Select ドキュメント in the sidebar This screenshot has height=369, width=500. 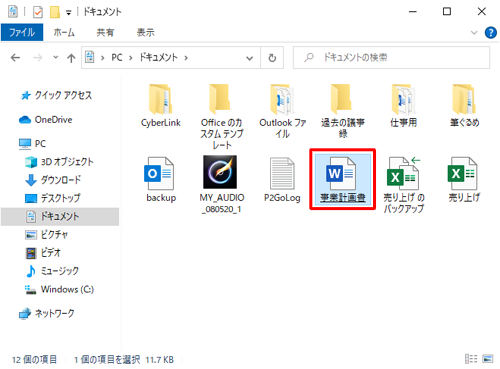[60, 216]
